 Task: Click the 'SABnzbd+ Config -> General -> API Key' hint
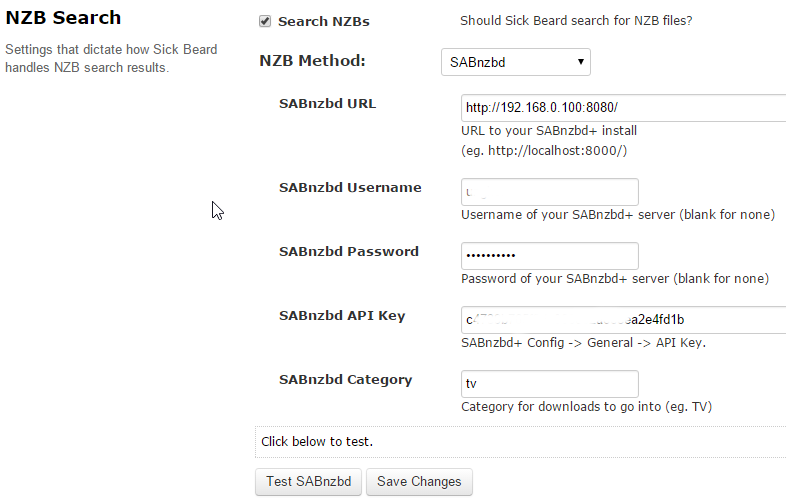(584, 343)
